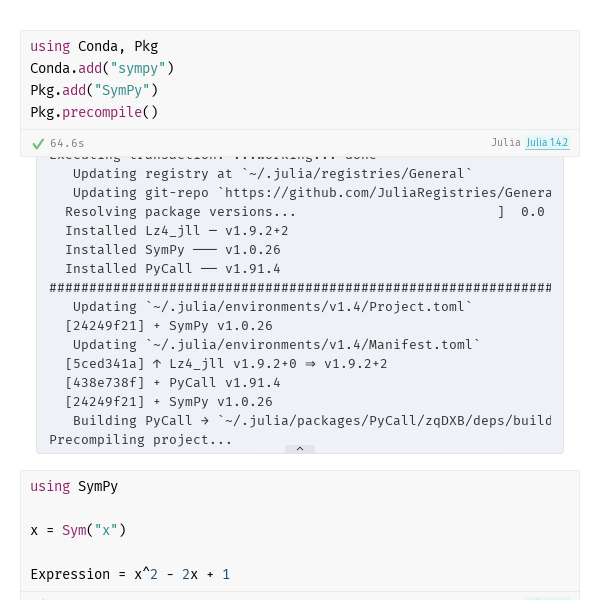Click the Pkg.add("SymPy") code line
This screenshot has height=600, width=600.
coord(94,91)
